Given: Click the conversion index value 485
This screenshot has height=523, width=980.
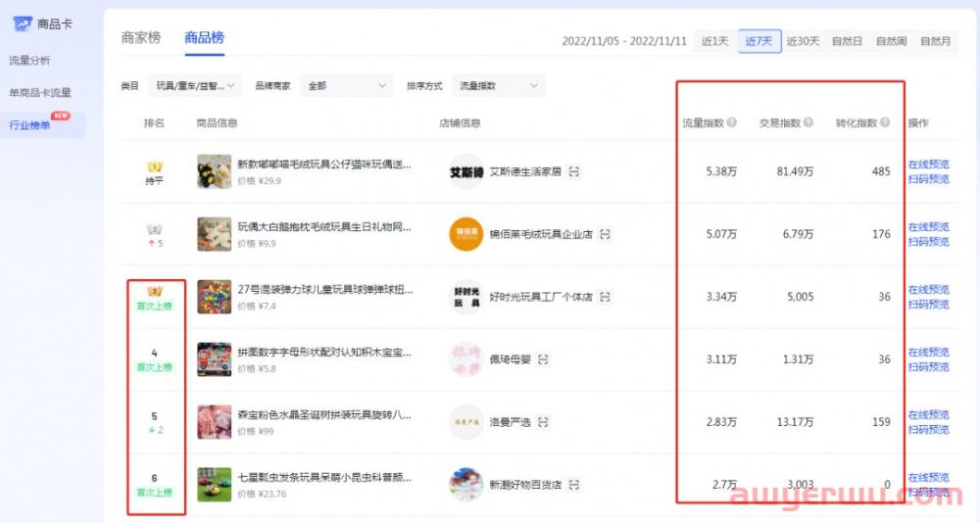Looking at the screenshot, I should click(x=881, y=171).
